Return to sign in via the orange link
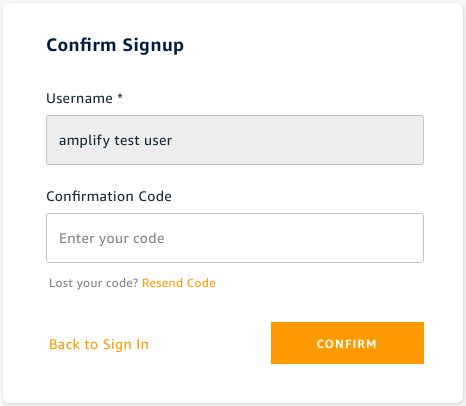 99,344
